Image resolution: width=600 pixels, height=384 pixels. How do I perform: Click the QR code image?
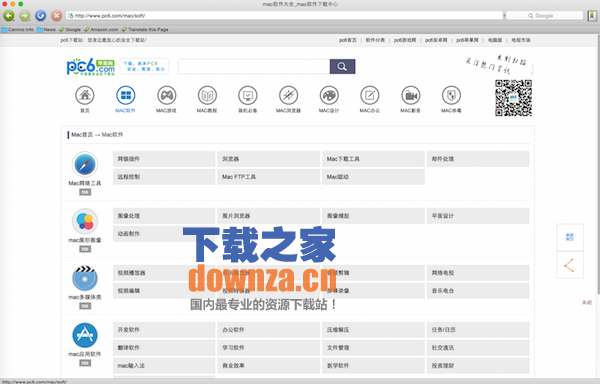(x=514, y=98)
